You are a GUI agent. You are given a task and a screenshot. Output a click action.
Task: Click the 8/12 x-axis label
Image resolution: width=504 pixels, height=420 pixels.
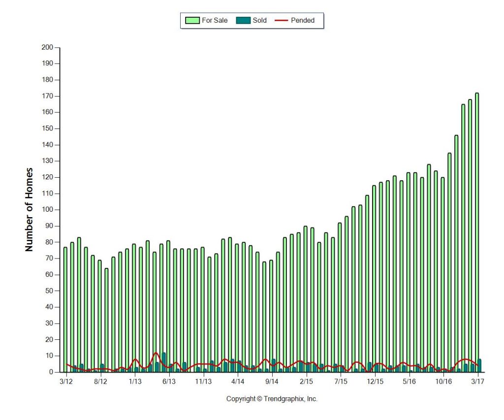pos(100,382)
